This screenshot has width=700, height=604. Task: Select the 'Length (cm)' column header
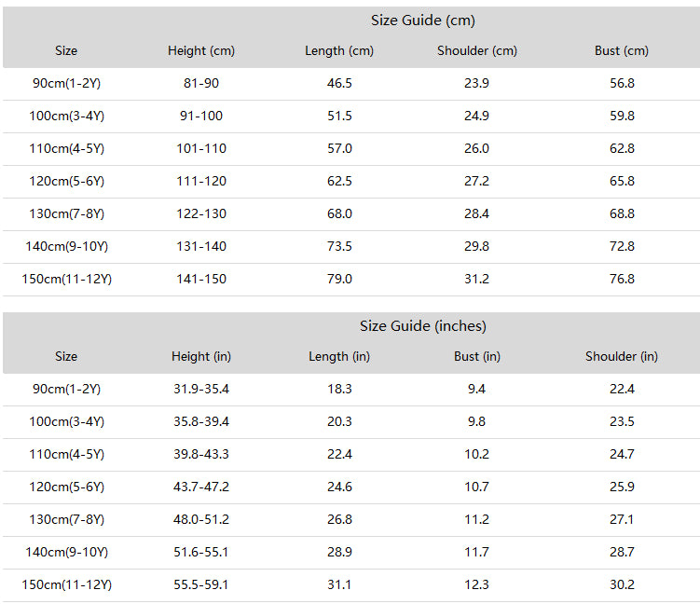point(339,50)
